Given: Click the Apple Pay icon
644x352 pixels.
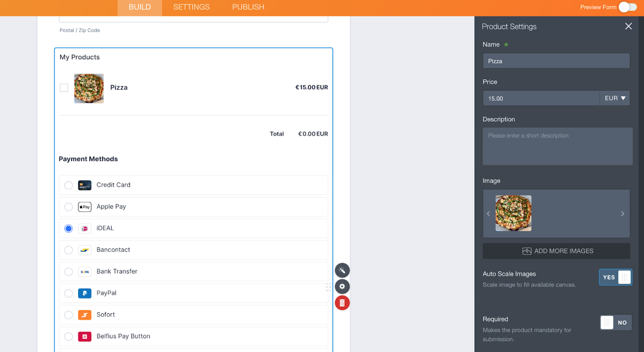Looking at the screenshot, I should [85, 207].
